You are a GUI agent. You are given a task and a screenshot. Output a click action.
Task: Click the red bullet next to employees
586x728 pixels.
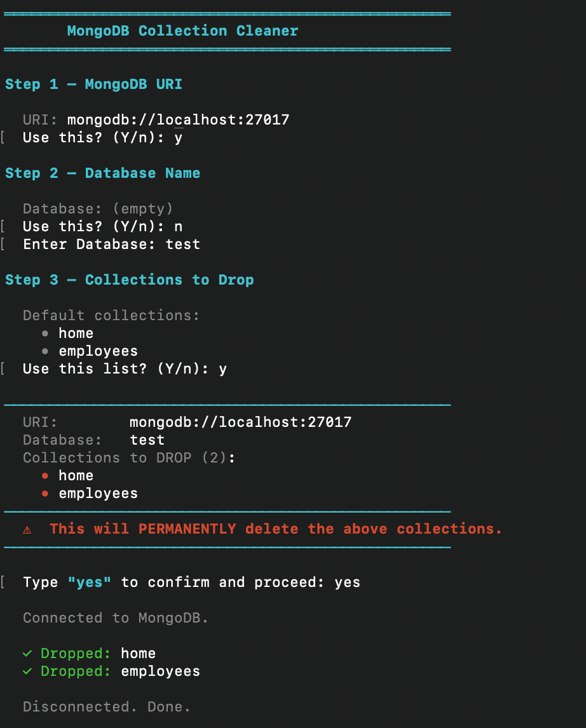click(45, 494)
